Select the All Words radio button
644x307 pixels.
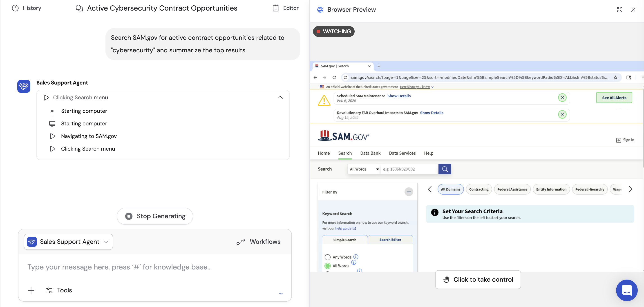click(x=327, y=265)
